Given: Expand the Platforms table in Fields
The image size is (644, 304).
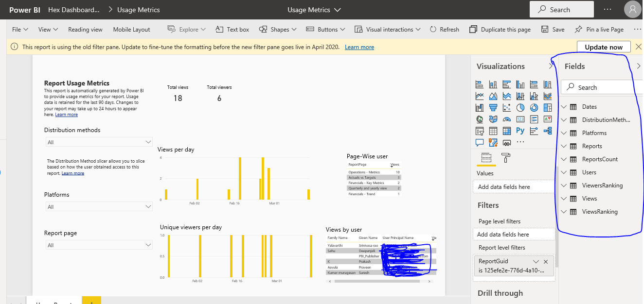Looking at the screenshot, I should coord(564,133).
